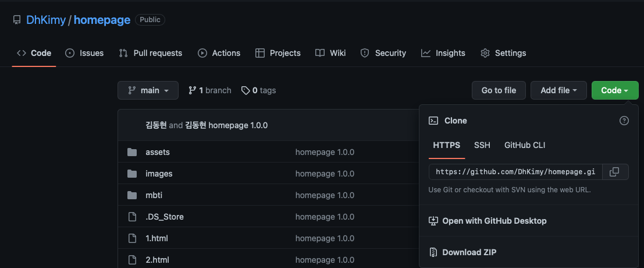This screenshot has height=268, width=644.
Task: Open commit message in the 1.html row
Action: 325,238
